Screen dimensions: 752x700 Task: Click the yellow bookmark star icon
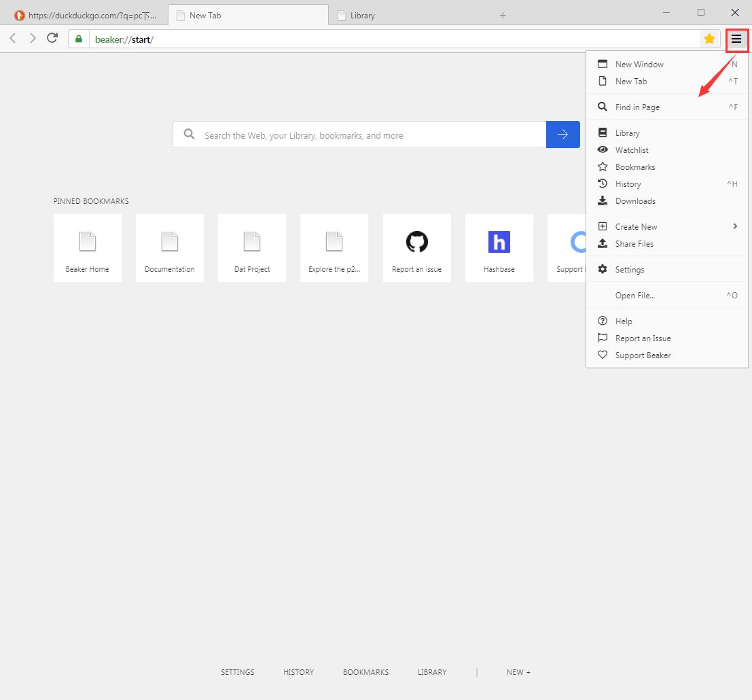pos(709,39)
